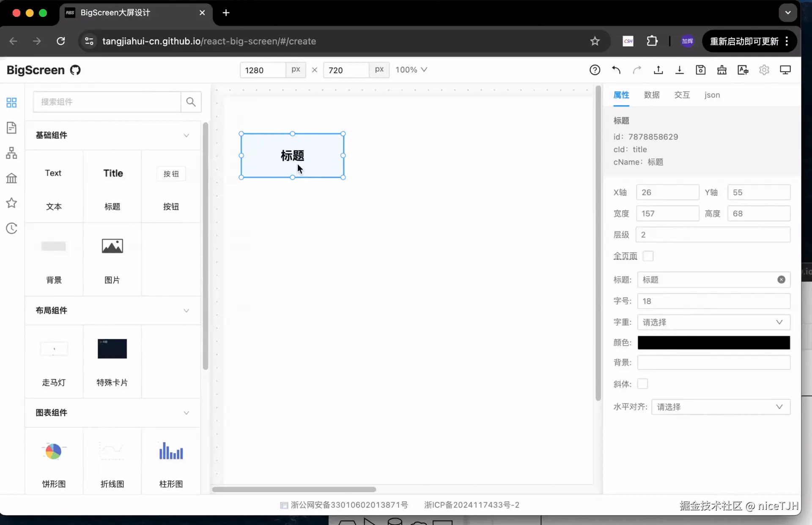Viewport: 812px width, 525px height.
Task: Enable the 全页面 checkbox
Action: tap(648, 256)
